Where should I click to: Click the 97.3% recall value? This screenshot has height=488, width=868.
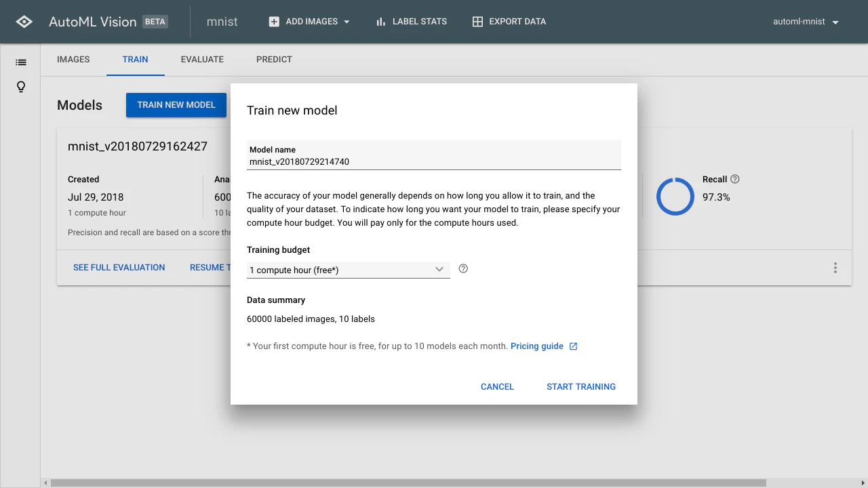716,197
